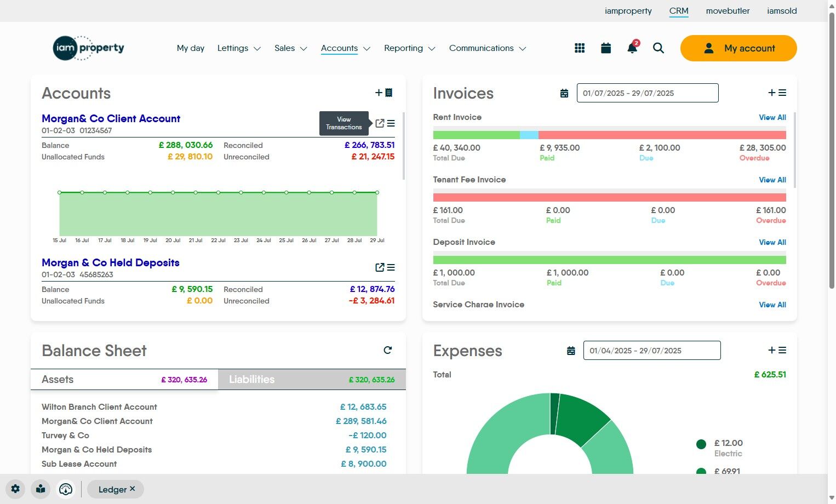The image size is (836, 504).
Task: View transactions for Morgan& Co Client Account
Action: click(x=380, y=123)
